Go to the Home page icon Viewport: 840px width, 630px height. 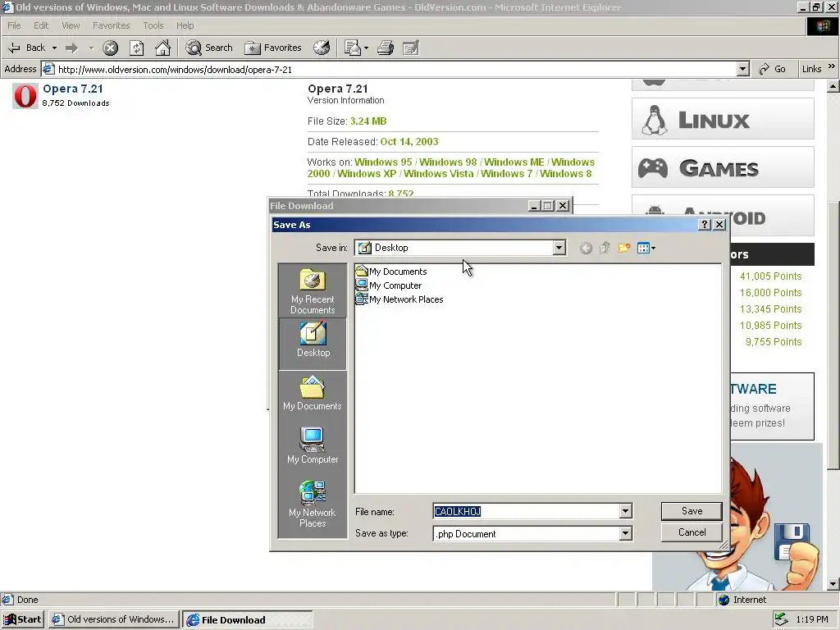162,48
